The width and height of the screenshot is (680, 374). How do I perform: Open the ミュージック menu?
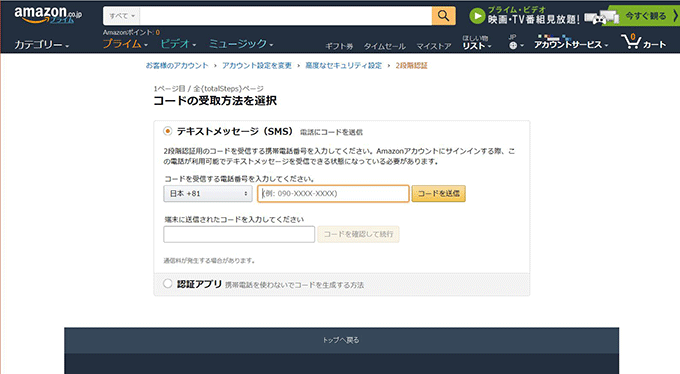241,44
